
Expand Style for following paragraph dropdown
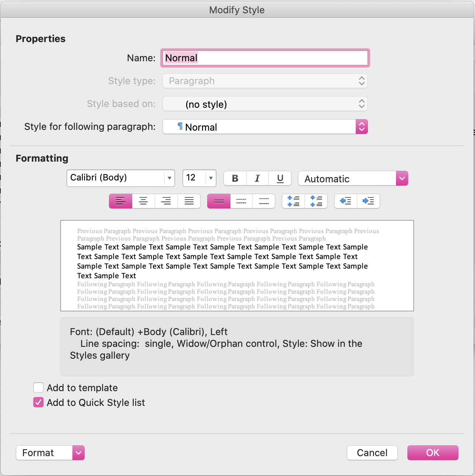pyautogui.click(x=362, y=127)
